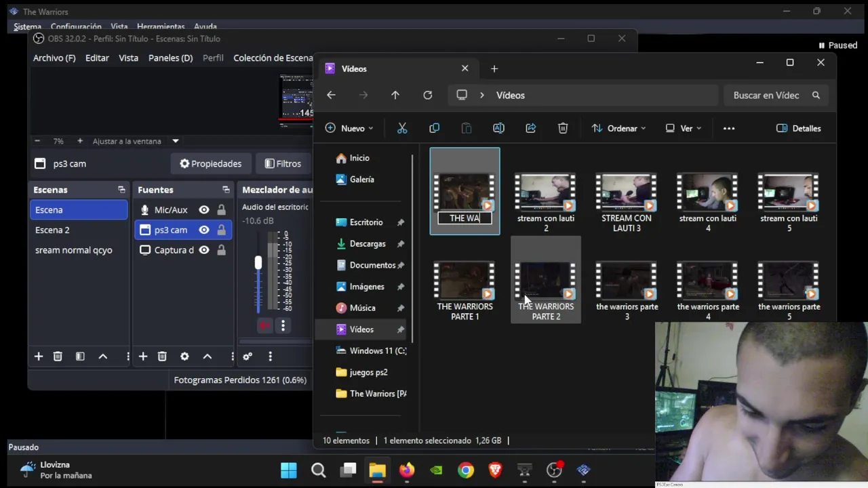
Task: Open advanced audio properties gears icon
Action: pos(248,357)
